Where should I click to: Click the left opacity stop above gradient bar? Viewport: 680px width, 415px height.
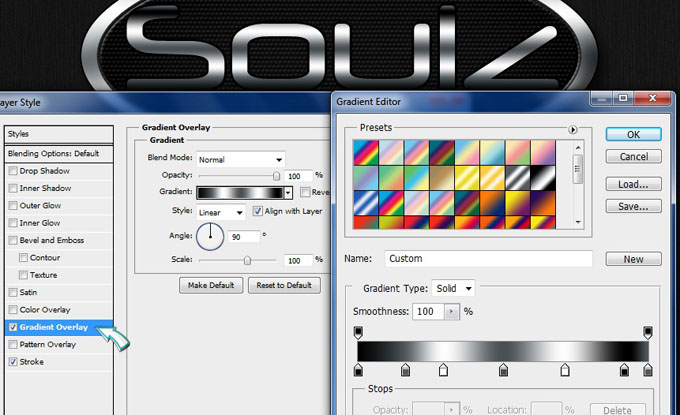click(x=359, y=331)
